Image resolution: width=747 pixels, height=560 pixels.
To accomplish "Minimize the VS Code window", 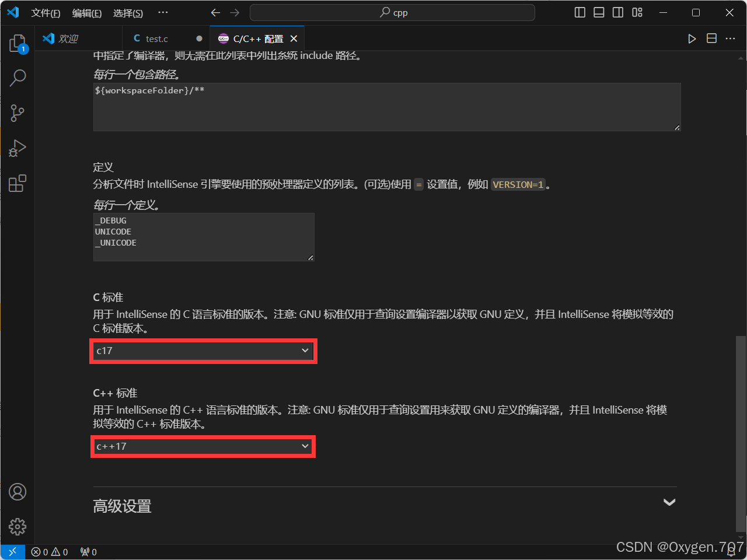I will [x=663, y=12].
